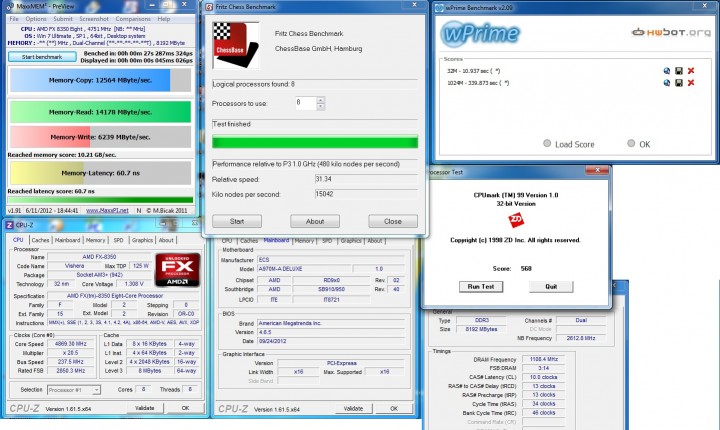Click the green Fritz test progress bar
The width and height of the screenshot is (720, 430).
pyautogui.click(x=315, y=142)
